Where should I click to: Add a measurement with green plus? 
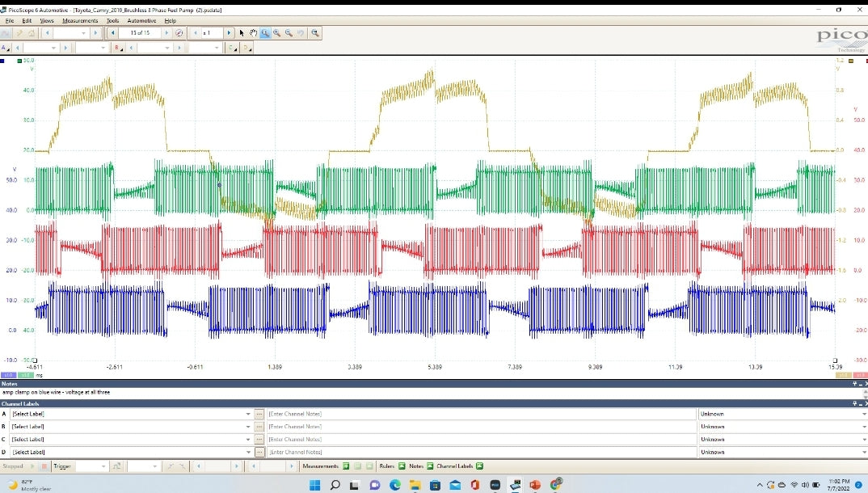346,466
